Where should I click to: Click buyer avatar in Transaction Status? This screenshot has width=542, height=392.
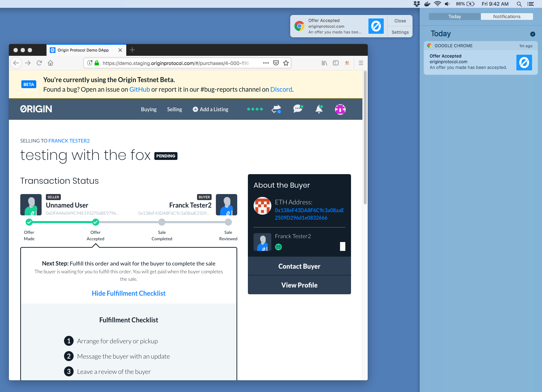pyautogui.click(x=227, y=205)
